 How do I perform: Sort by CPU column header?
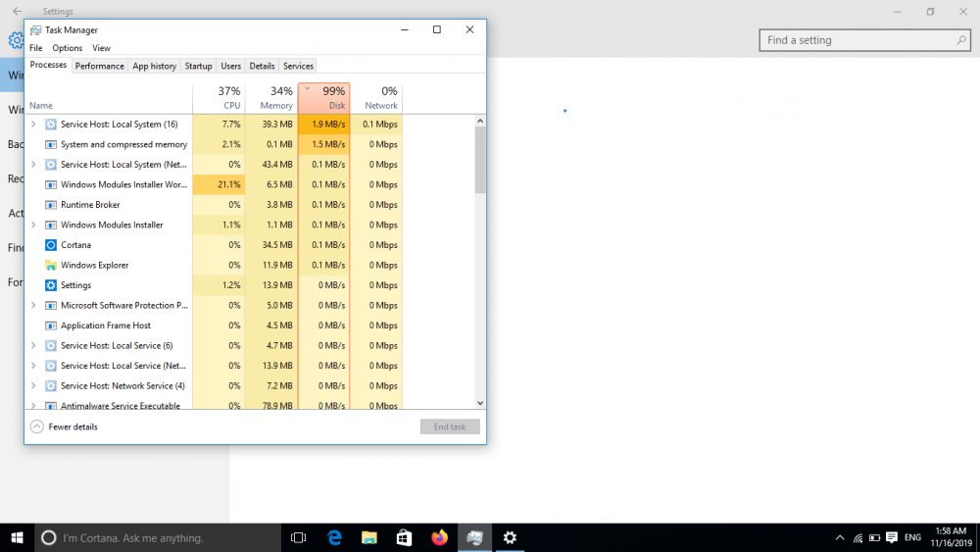pyautogui.click(x=219, y=98)
